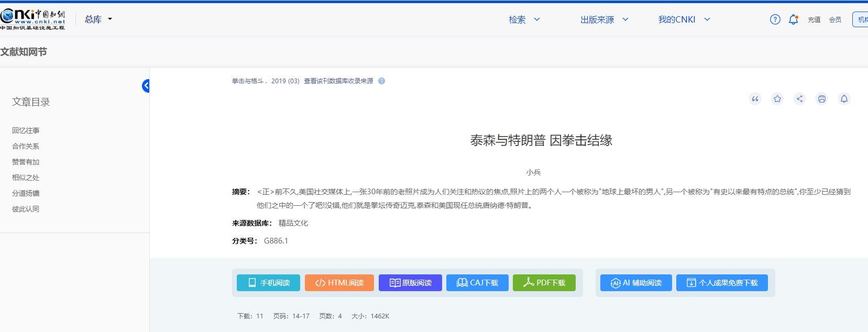Click the CAJ下载 button
This screenshot has width=868, height=332.
click(x=477, y=283)
